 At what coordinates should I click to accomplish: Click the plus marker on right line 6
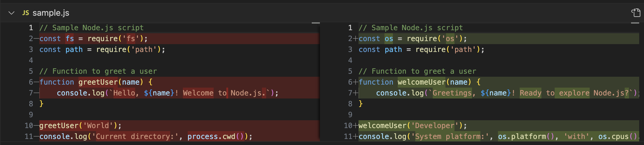[x=355, y=82]
